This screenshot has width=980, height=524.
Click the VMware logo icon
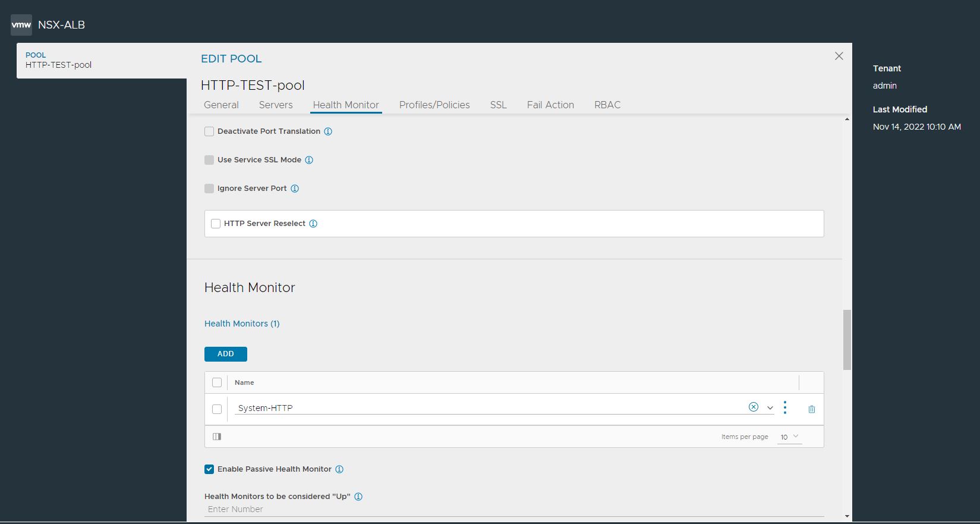21,25
